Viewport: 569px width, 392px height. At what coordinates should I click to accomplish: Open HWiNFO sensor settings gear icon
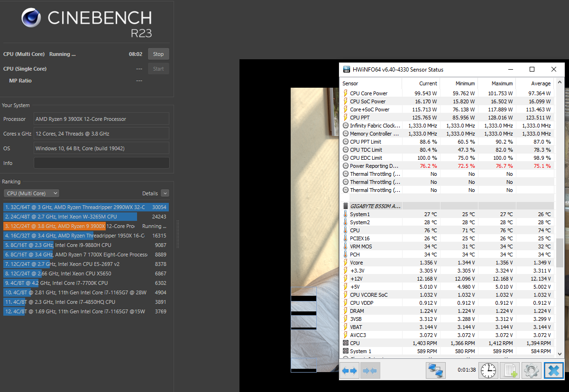pyautogui.click(x=532, y=370)
